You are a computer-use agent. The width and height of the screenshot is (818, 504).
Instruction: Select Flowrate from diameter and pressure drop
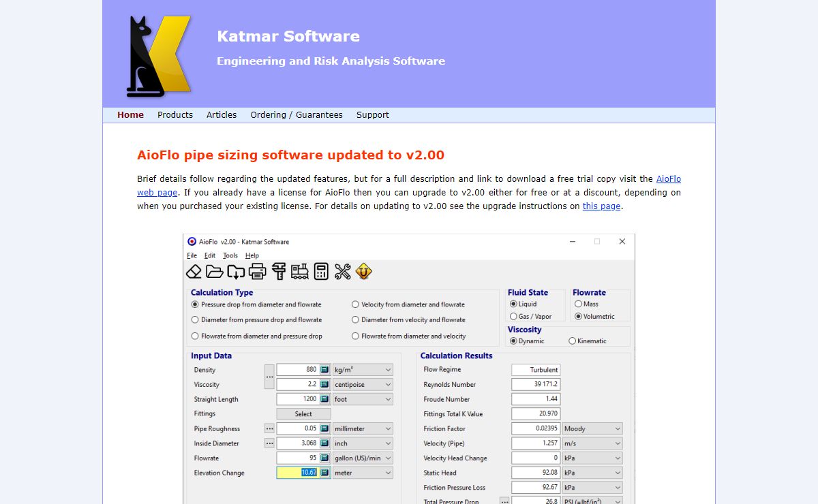(x=256, y=336)
